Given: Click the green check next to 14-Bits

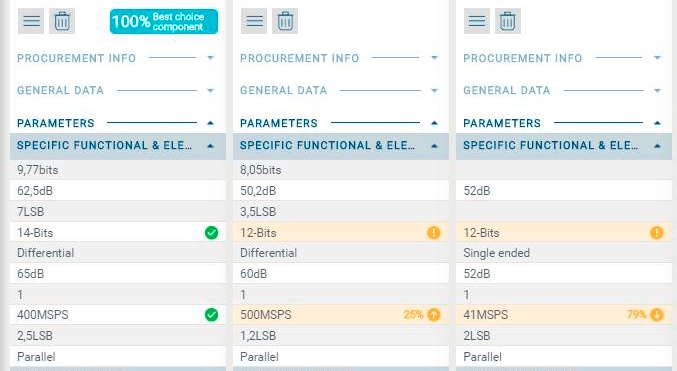Looking at the screenshot, I should tap(211, 232).
